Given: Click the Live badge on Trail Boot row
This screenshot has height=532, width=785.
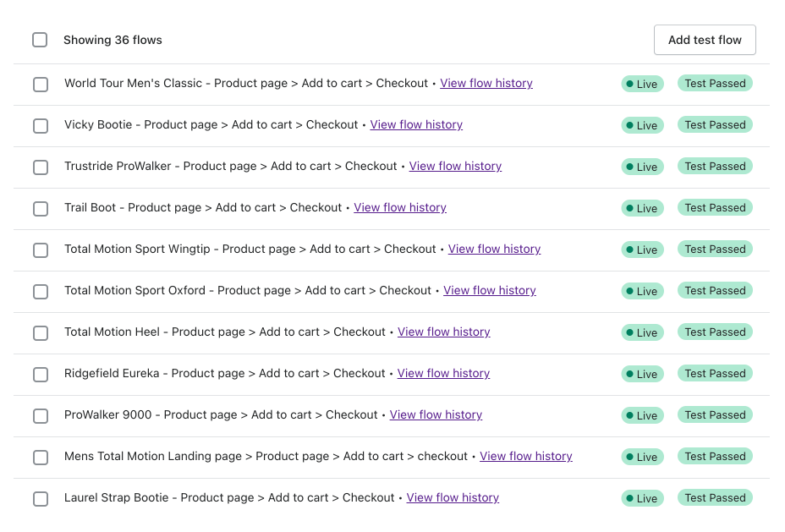Looking at the screenshot, I should [x=643, y=208].
